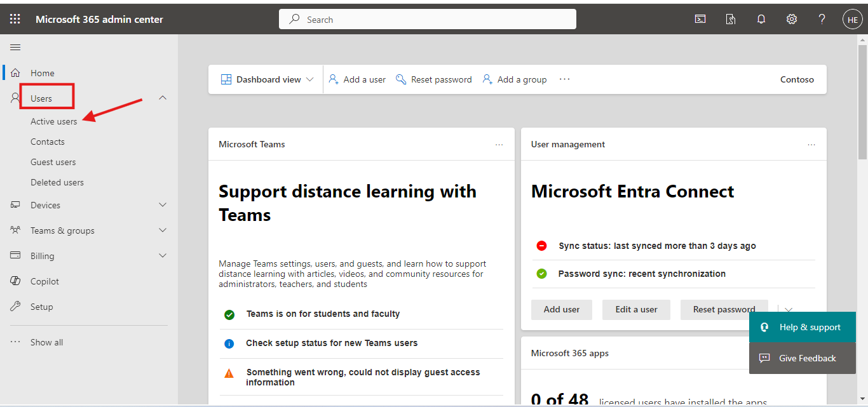Click the Show all ellipsis icon

16,342
